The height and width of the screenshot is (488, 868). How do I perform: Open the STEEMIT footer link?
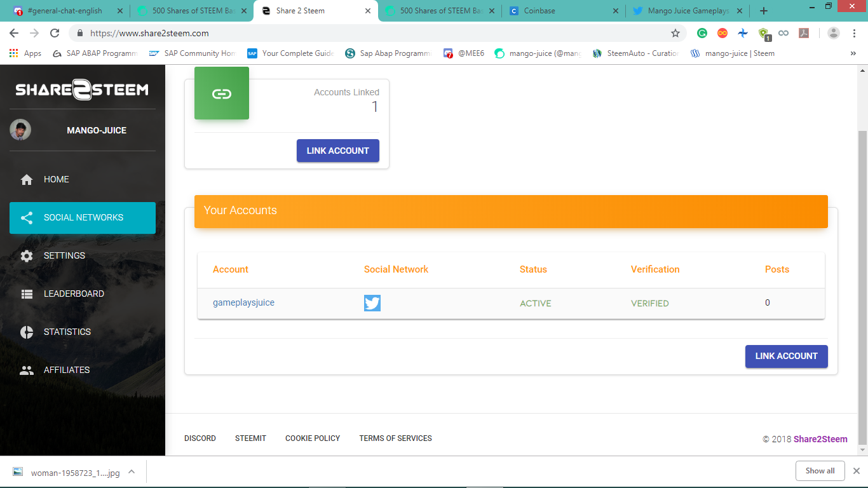251,438
